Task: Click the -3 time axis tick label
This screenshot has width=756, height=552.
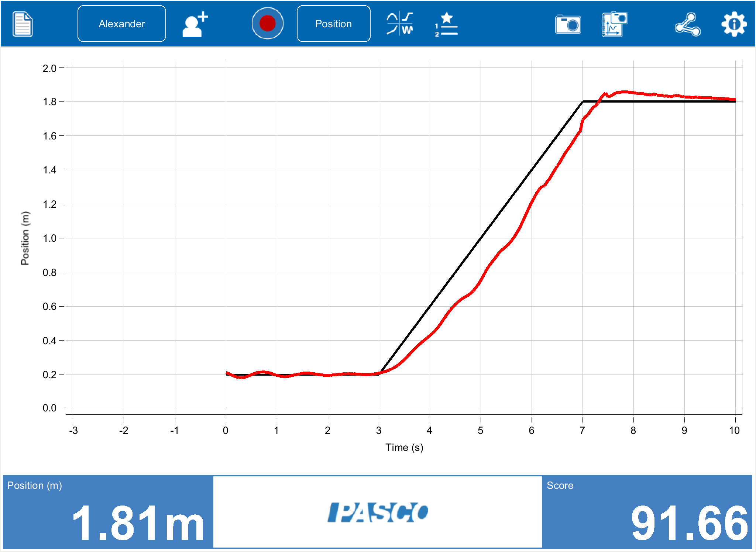Action: (x=73, y=430)
